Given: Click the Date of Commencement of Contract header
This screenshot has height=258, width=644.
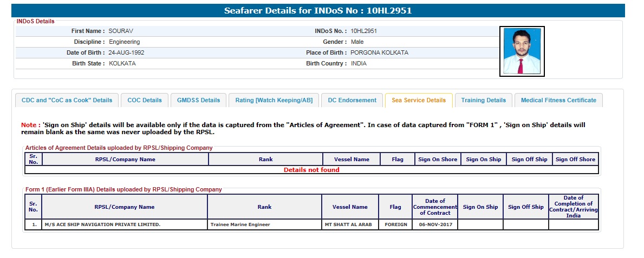Looking at the screenshot, I should tap(435, 207).
